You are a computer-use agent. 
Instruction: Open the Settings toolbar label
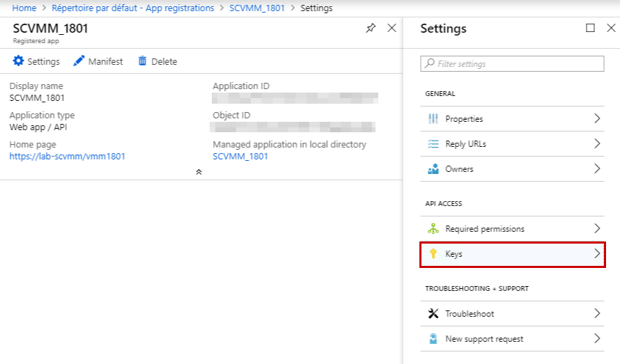(x=43, y=61)
